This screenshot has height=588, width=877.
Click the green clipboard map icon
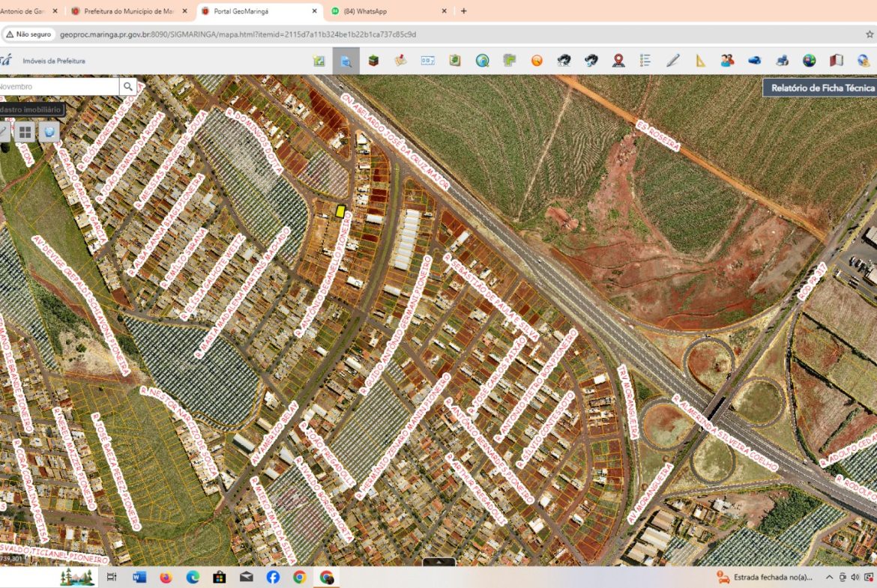(x=455, y=61)
